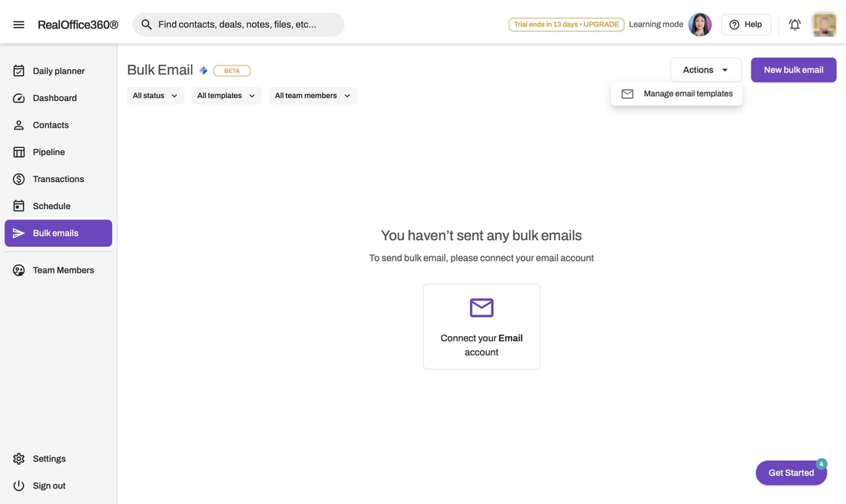Click the Daily planner calendar icon
This screenshot has height=504, width=846.
coord(18,71)
